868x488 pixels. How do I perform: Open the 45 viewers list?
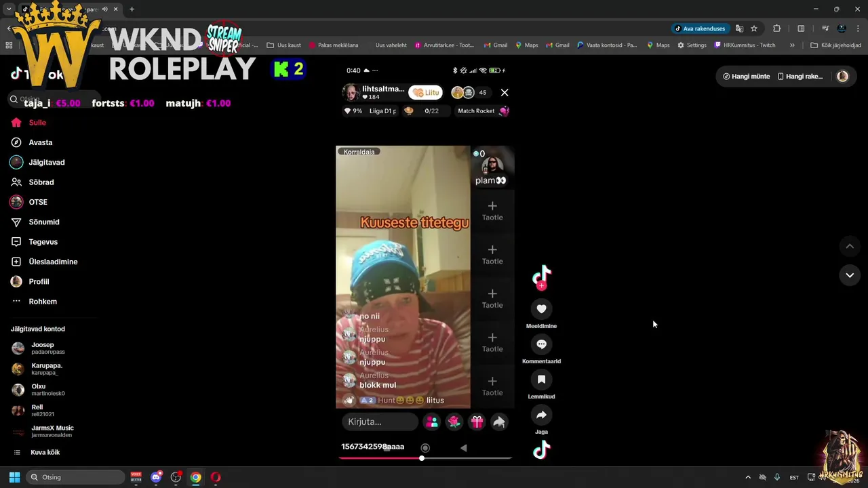coord(482,93)
